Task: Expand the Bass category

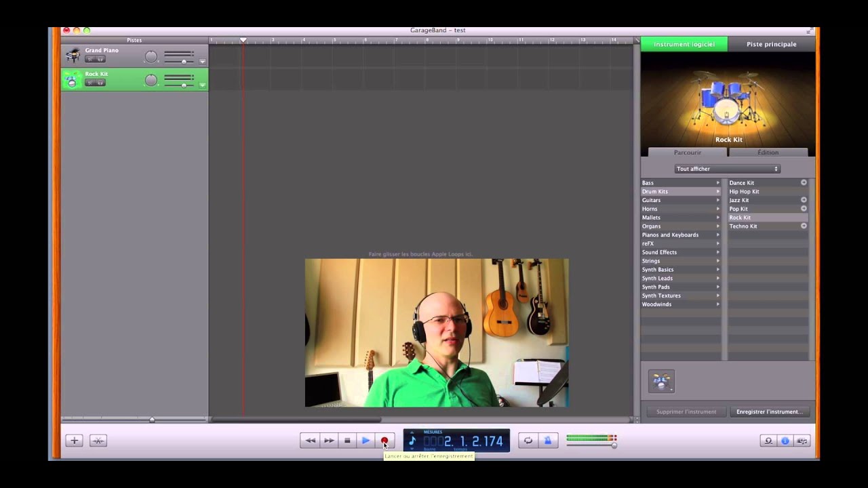Action: pos(681,183)
